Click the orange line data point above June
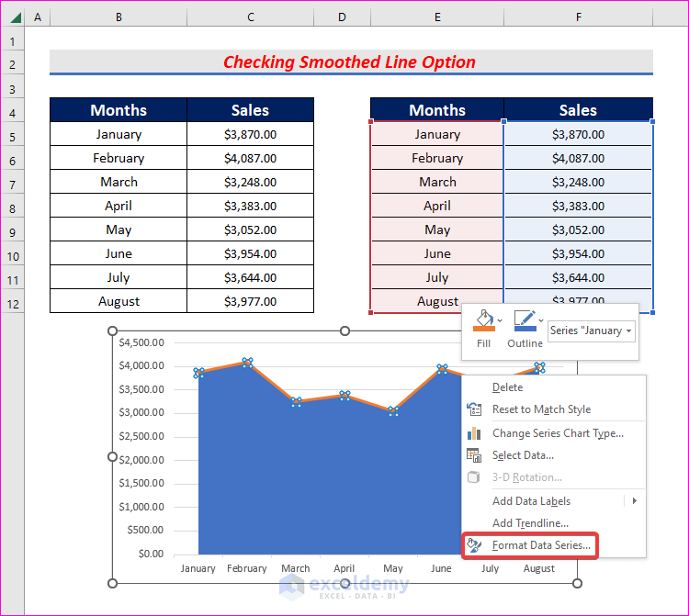Image resolution: width=689 pixels, height=616 pixels. pyautogui.click(x=442, y=369)
